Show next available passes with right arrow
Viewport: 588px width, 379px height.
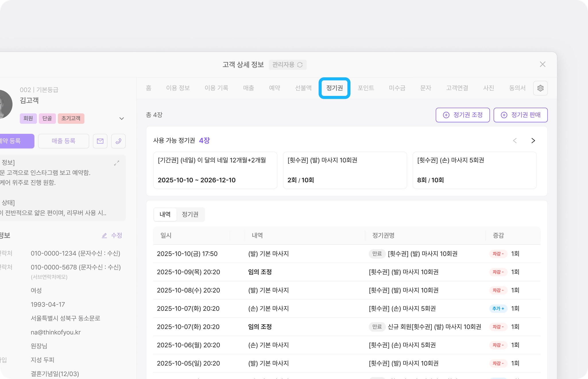[x=533, y=140]
